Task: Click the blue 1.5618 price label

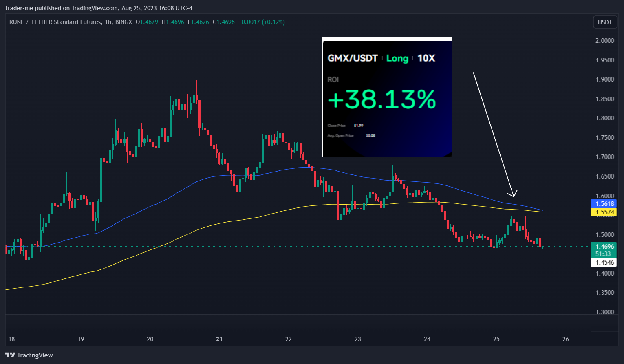Action: coord(605,203)
